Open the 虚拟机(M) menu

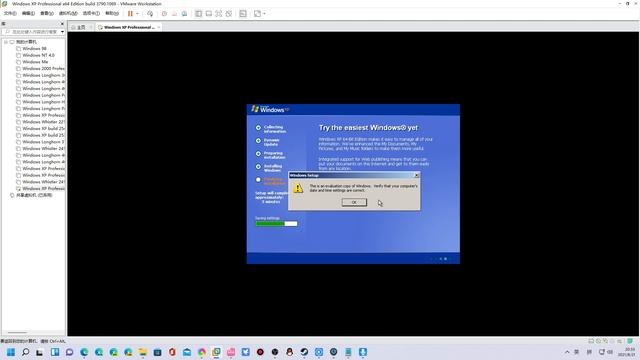click(68, 13)
